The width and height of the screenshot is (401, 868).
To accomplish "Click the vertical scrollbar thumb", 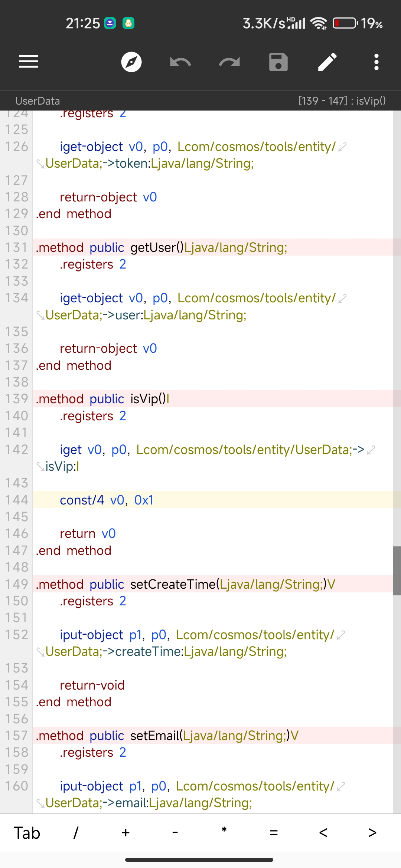I will tap(397, 571).
